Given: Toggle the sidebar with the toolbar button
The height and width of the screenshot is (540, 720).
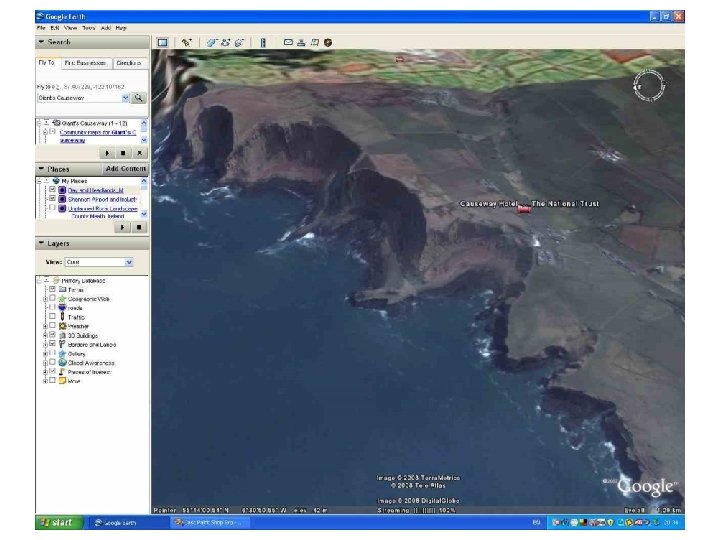Looking at the screenshot, I should click(163, 43).
